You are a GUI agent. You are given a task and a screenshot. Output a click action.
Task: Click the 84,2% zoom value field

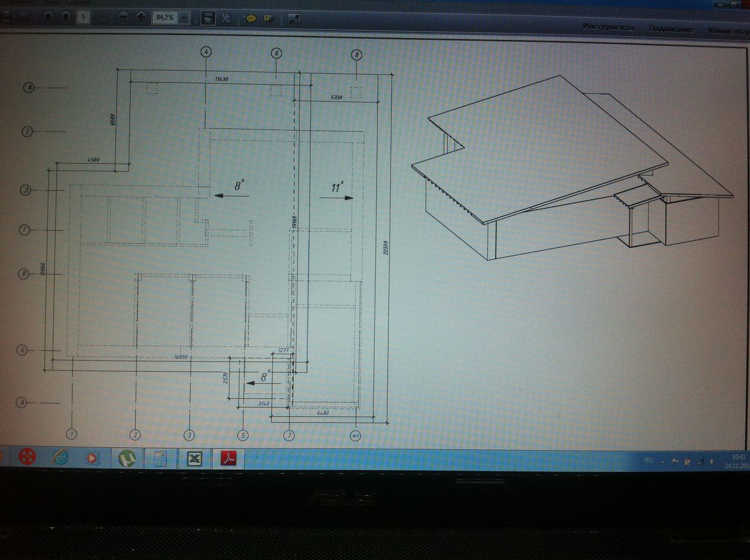coord(165,18)
